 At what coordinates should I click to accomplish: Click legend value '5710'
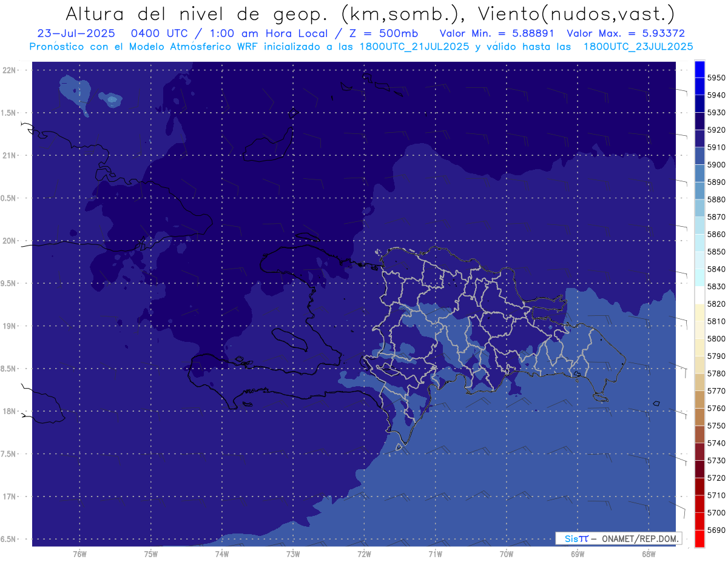tap(716, 495)
